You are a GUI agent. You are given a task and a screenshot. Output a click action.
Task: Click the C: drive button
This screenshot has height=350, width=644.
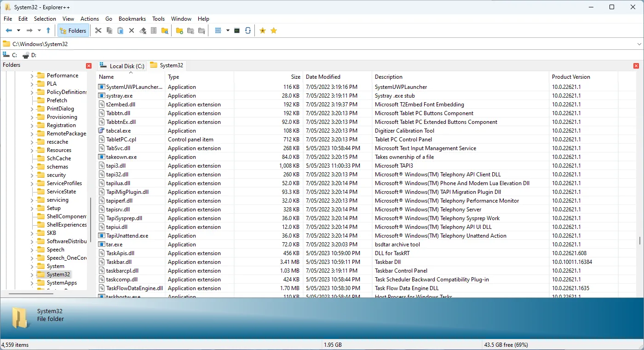click(10, 55)
